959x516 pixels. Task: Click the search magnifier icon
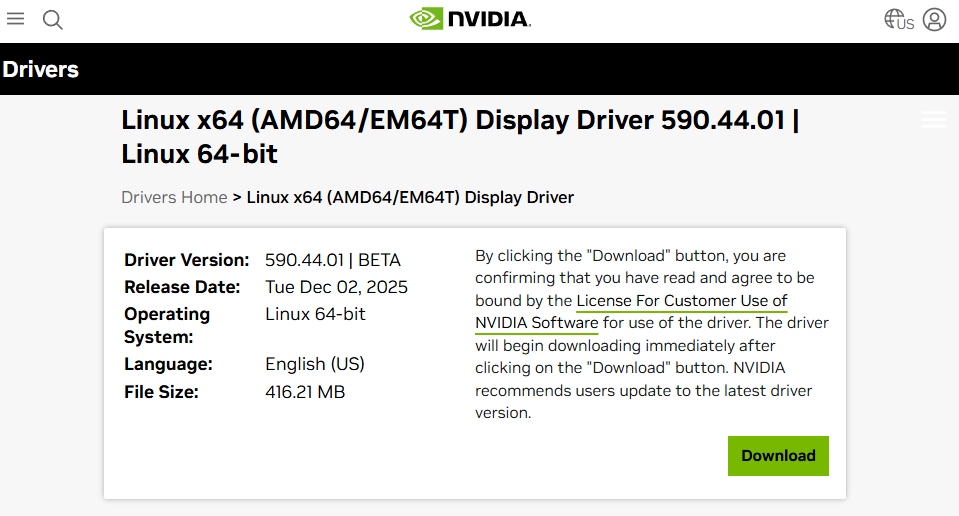(53, 20)
